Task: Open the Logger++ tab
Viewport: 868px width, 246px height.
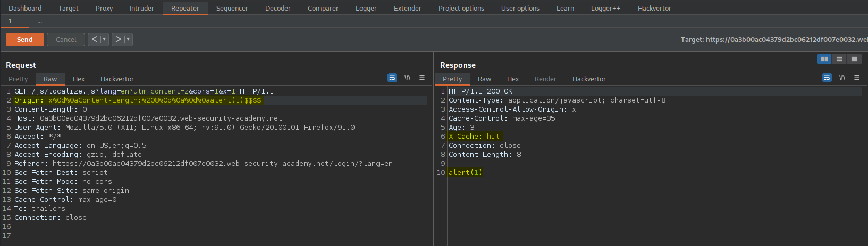Action: (605, 8)
